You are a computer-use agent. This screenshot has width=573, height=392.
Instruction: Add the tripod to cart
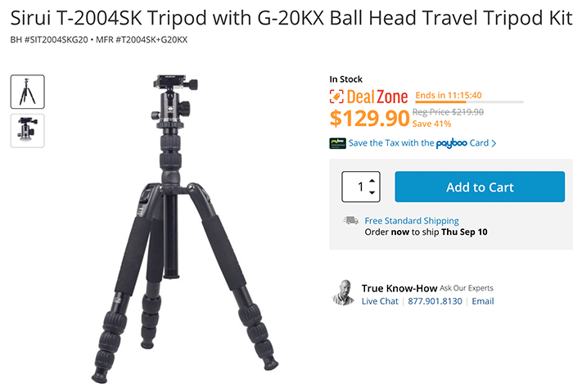coord(480,187)
